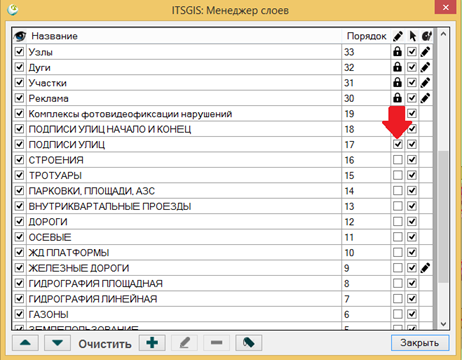Click the Очистить button

coord(105,344)
